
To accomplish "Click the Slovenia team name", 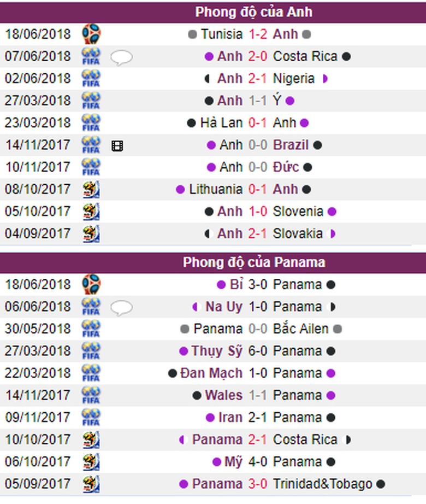I will pos(298,212).
